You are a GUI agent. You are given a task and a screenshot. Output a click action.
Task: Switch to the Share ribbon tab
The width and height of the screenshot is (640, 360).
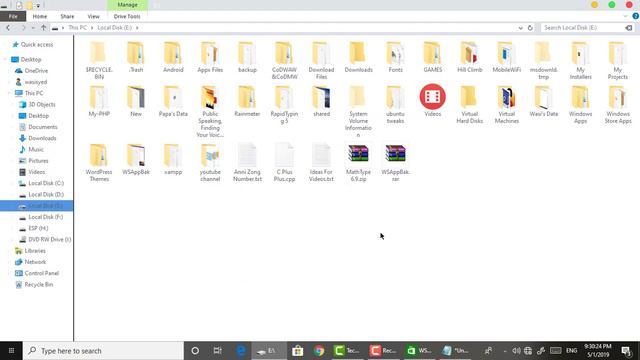[x=67, y=16]
